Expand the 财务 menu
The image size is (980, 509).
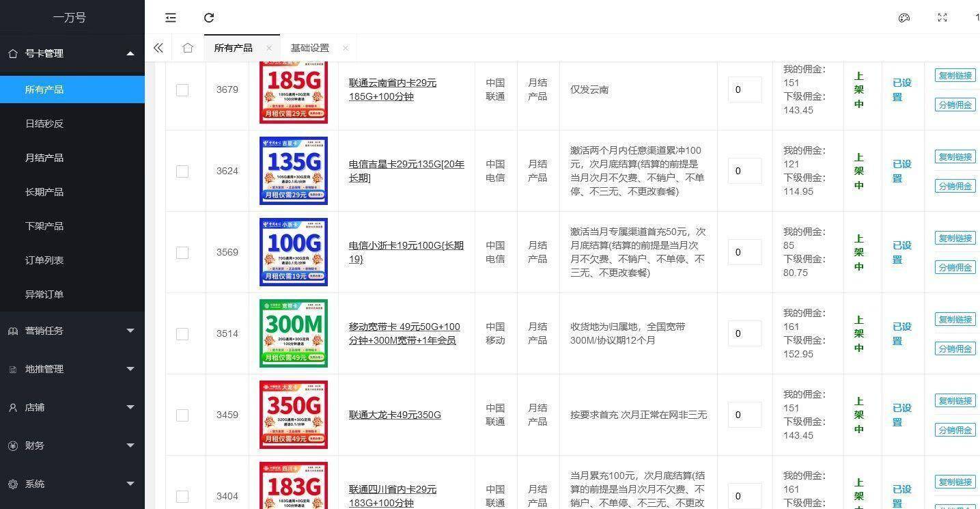(x=130, y=445)
